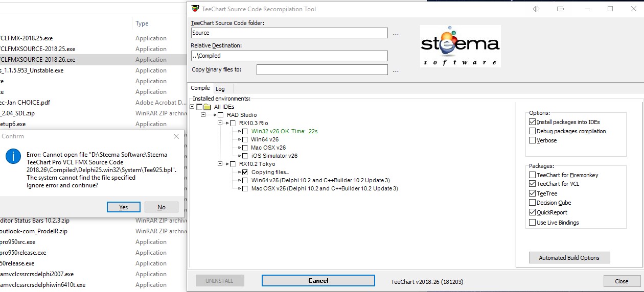This screenshot has height=292, width=644.
Task: Click the All IDEs folder icon
Action: point(208,107)
